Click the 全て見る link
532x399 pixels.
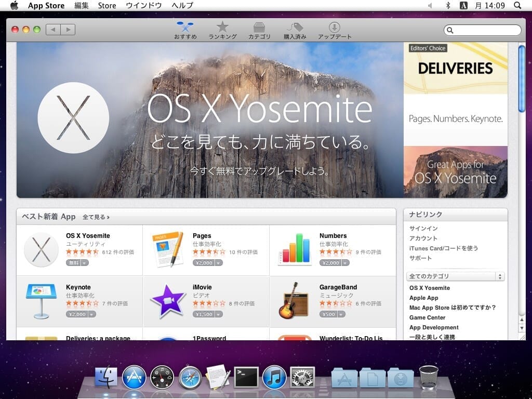click(96, 217)
